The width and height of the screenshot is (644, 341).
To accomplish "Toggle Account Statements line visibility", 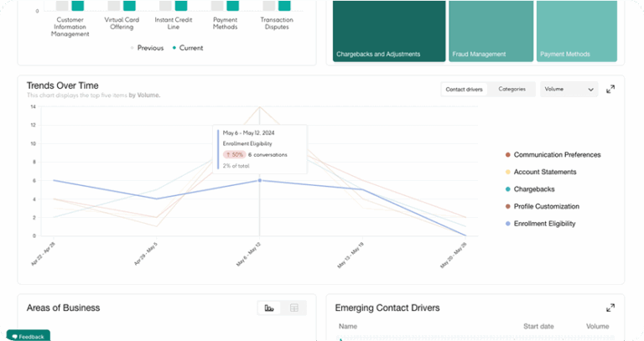I will [544, 172].
